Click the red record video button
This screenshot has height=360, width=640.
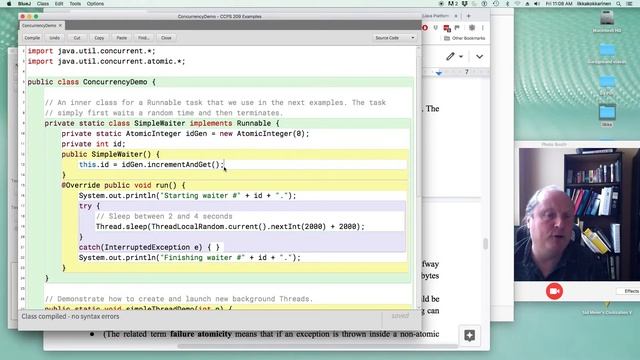click(554, 291)
